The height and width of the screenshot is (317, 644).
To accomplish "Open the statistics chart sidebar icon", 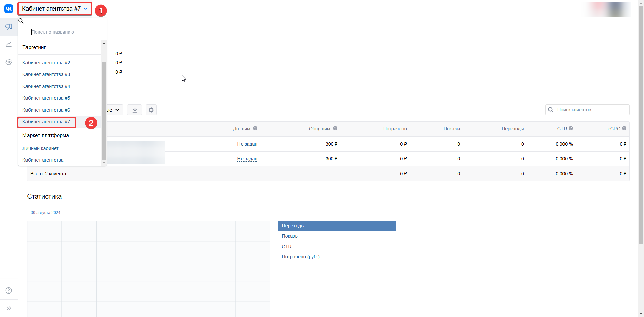I will (9, 44).
